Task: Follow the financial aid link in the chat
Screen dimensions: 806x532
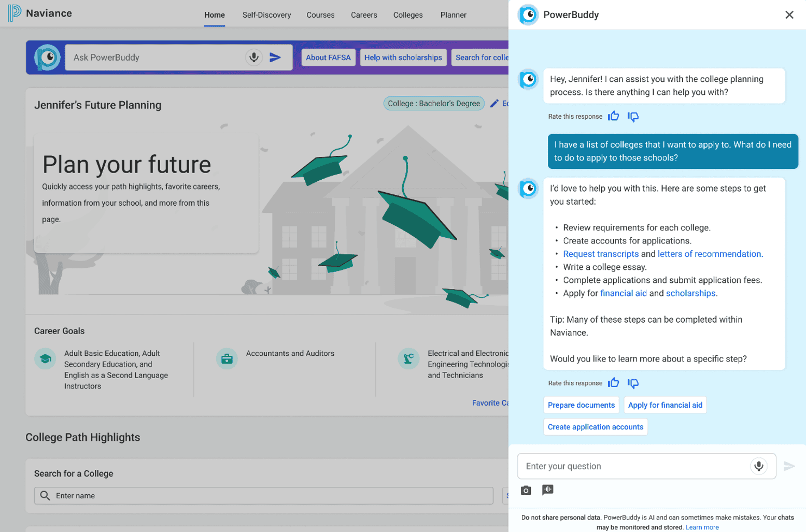Action: [x=624, y=293]
